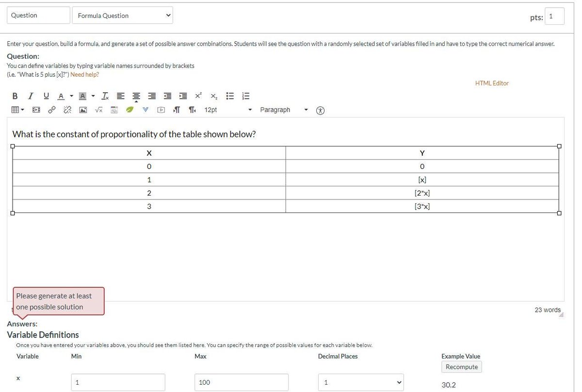Remove link from text
Image resolution: width=582 pixels, height=392 pixels.
point(67,110)
